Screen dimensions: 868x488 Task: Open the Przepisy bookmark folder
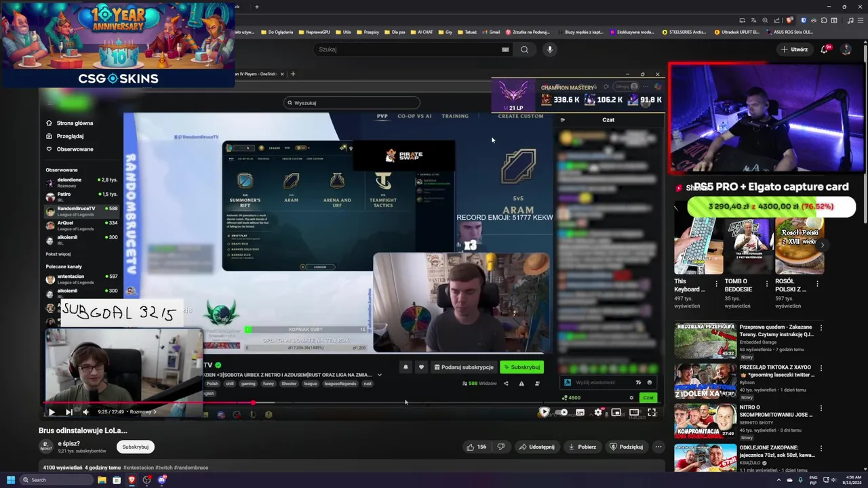click(x=368, y=32)
